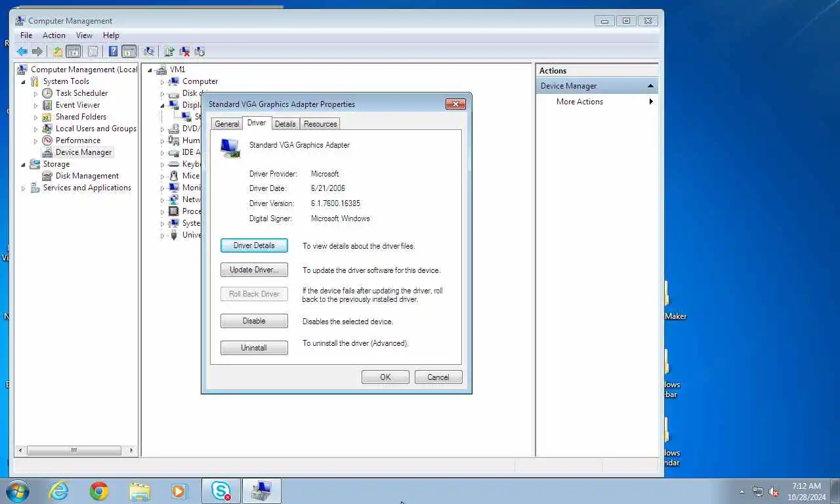Expand the Task Scheduler node
The width and height of the screenshot is (840, 504).
pos(36,93)
